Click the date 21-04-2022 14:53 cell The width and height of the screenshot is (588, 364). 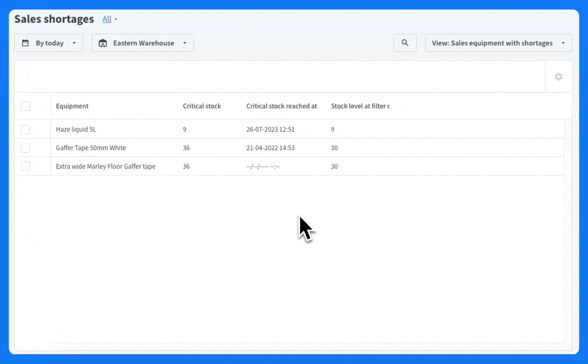[270, 148]
